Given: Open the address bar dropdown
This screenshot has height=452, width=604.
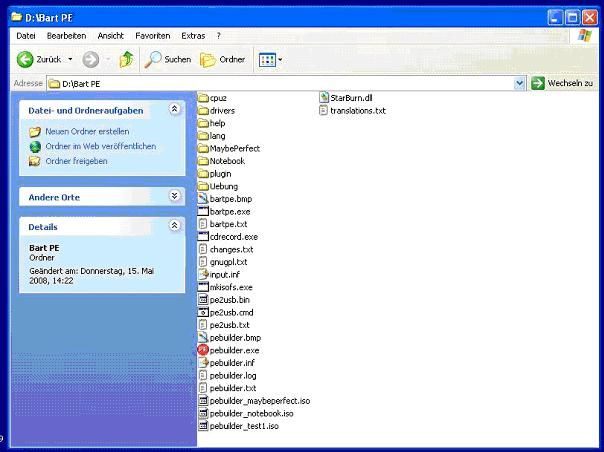Looking at the screenshot, I should point(519,83).
